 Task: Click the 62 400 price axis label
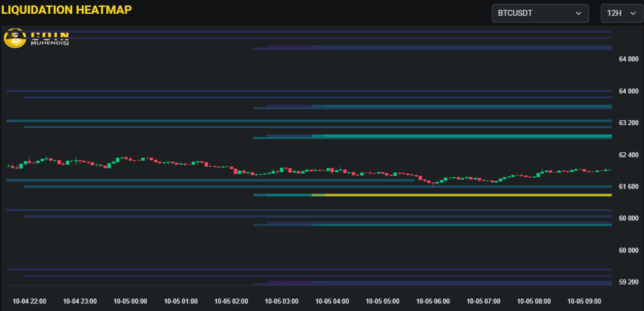point(628,155)
